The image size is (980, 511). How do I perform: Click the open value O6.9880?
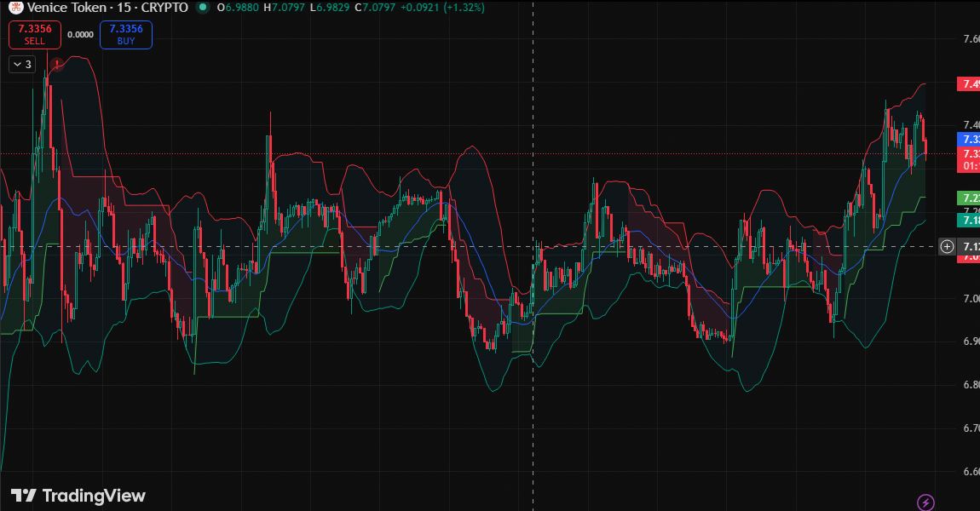(238, 8)
